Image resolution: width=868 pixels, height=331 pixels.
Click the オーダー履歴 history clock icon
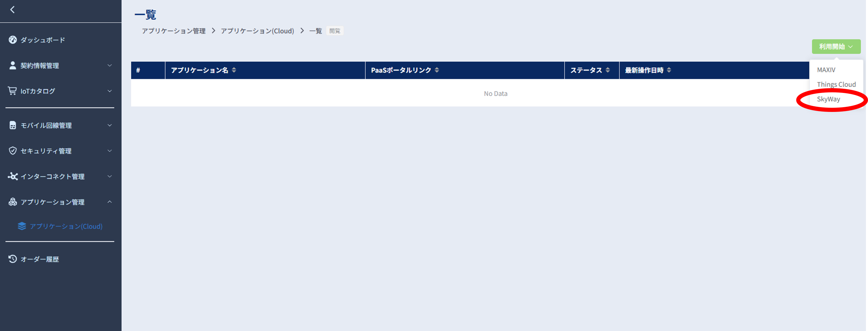point(12,259)
